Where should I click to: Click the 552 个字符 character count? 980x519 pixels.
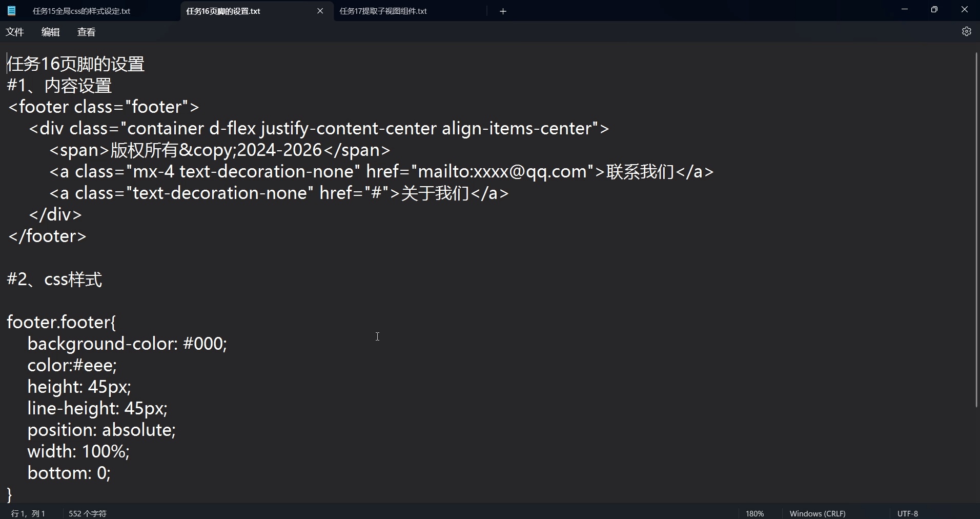(x=87, y=513)
